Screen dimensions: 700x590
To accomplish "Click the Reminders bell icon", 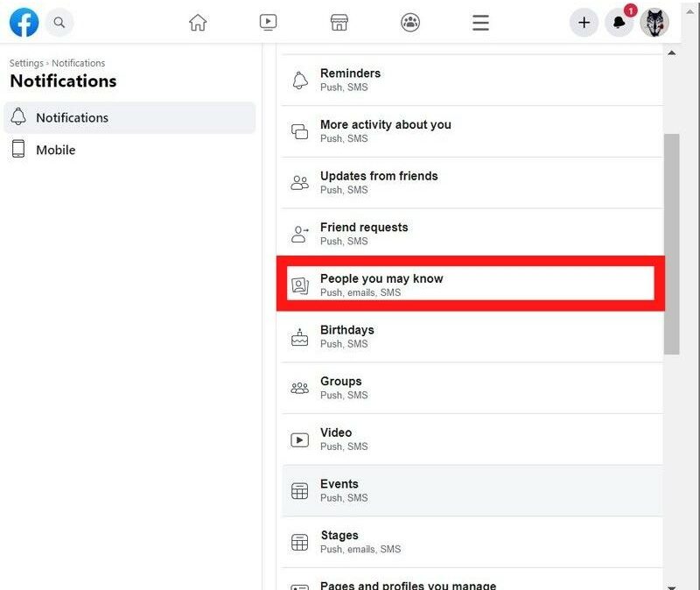I will [300, 81].
